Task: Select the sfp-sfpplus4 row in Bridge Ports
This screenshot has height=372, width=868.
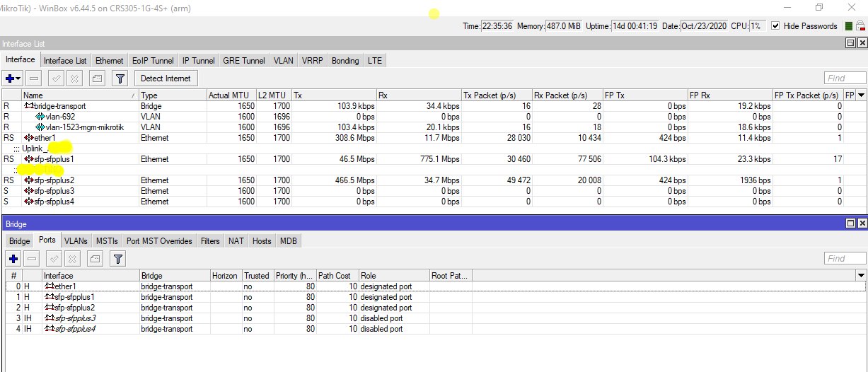Action: [x=435, y=329]
